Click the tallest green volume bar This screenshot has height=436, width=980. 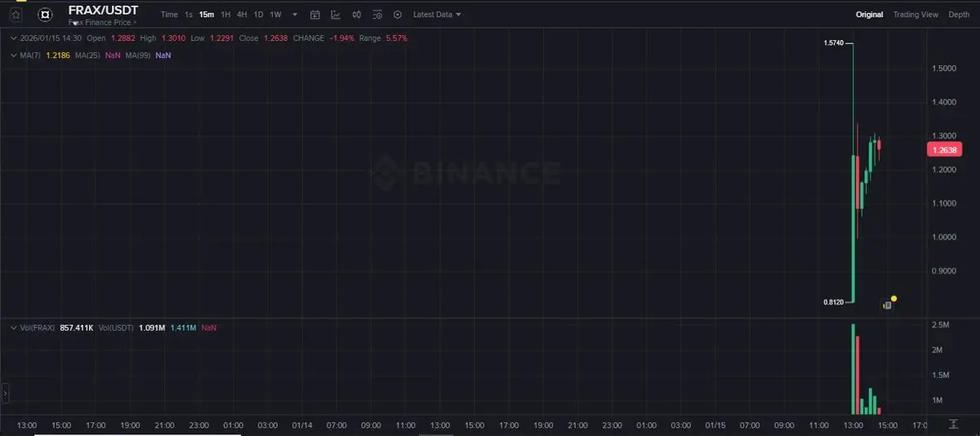[853, 369]
